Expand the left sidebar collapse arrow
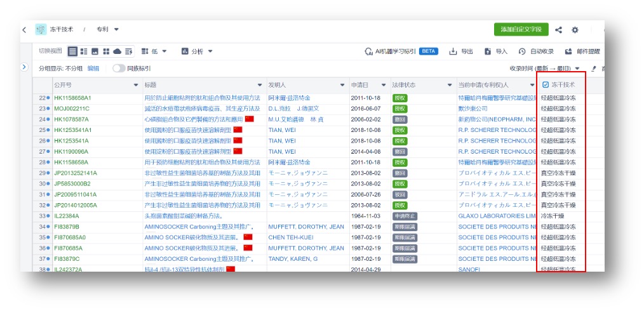This screenshot has width=644, height=311. click(25, 67)
